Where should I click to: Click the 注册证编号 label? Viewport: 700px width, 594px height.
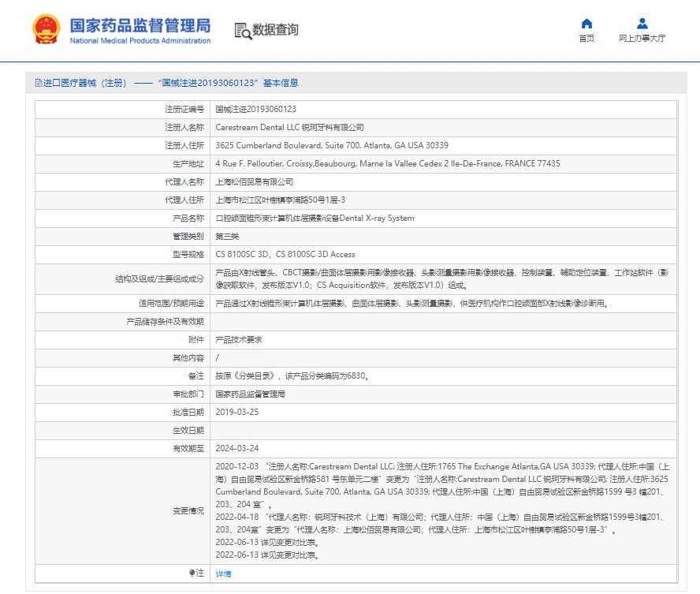[x=184, y=110]
